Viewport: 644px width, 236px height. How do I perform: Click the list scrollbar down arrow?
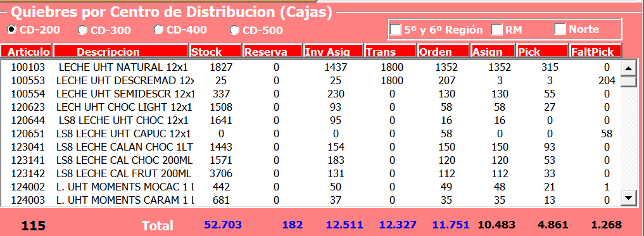pyautogui.click(x=628, y=197)
